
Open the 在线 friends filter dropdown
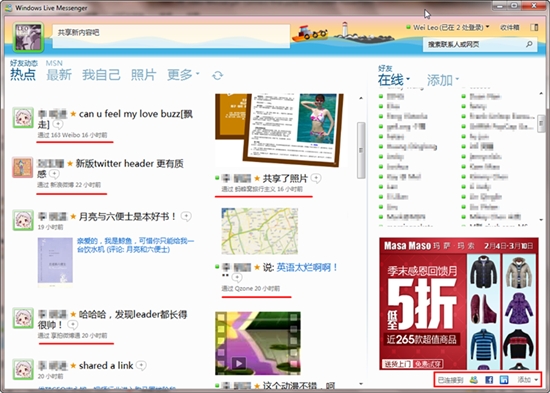tap(394, 80)
